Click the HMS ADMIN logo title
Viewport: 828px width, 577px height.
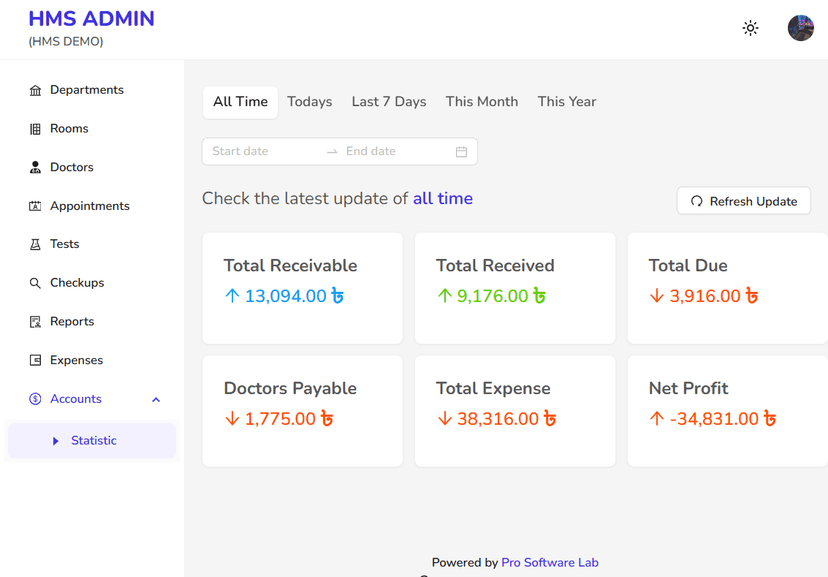click(91, 19)
